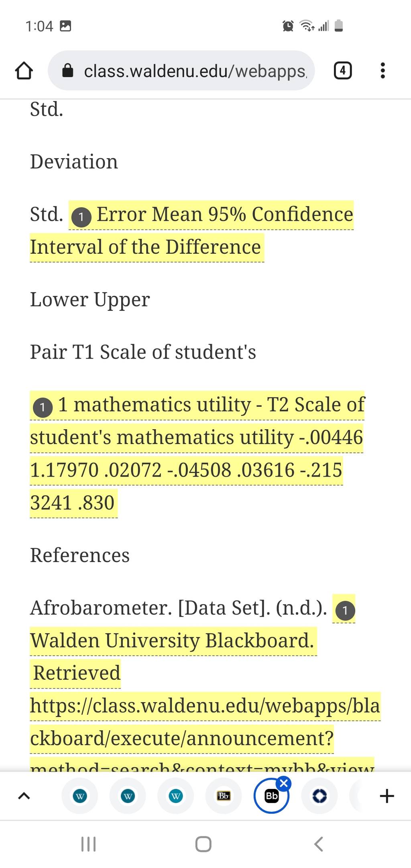Image resolution: width=411 pixels, height=868 pixels.
Task: Tap the Android back navigation arrow
Action: [x=318, y=844]
